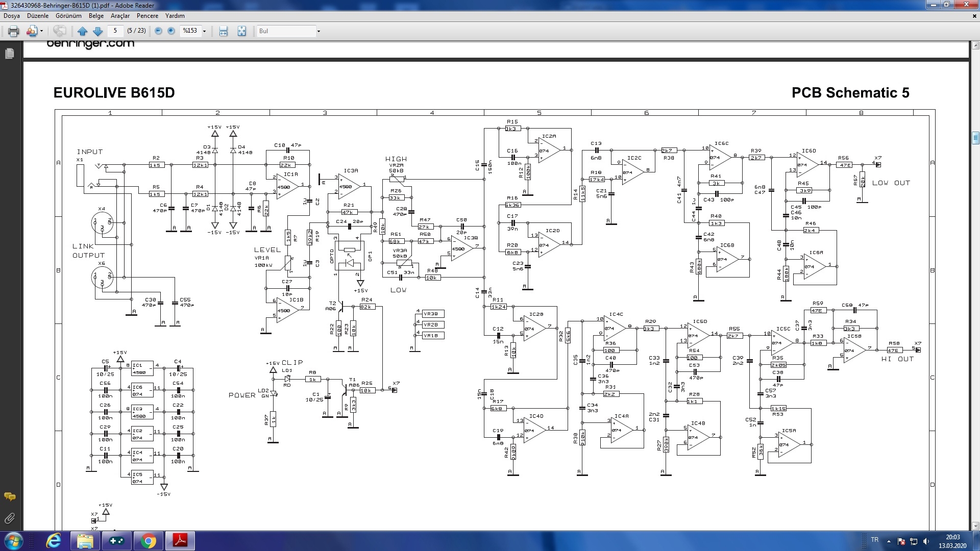Image resolution: width=980 pixels, height=551 pixels.
Task: Click the TR language indicator
Action: click(x=874, y=540)
